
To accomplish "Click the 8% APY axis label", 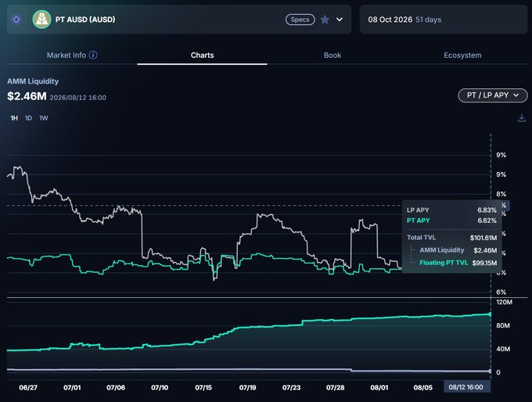I will click(x=501, y=194).
